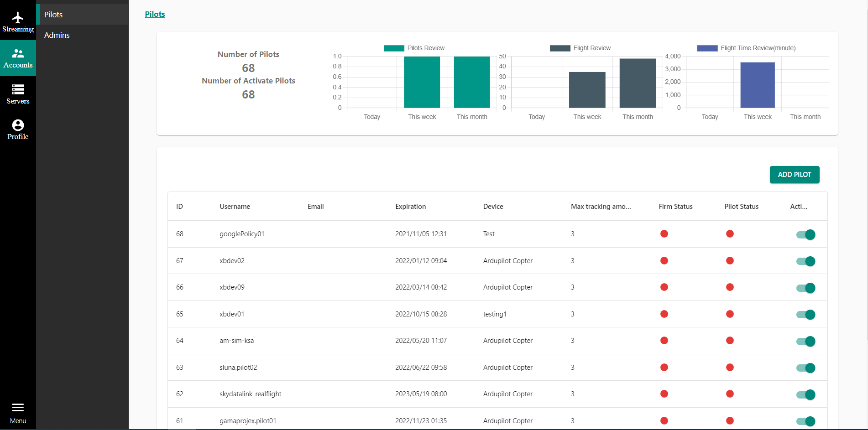This screenshot has width=868, height=430.
Task: Expand the hamburger Menu icon
Action: pyautogui.click(x=18, y=408)
